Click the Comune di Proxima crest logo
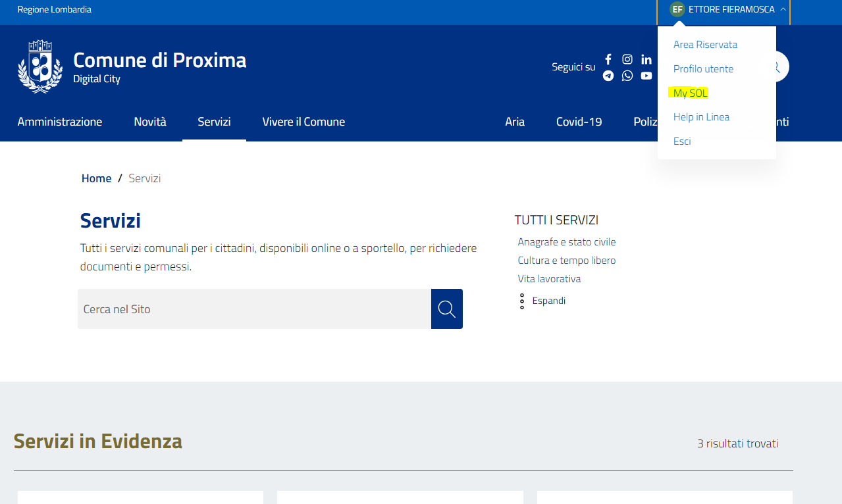The width and height of the screenshot is (842, 504). (40, 66)
